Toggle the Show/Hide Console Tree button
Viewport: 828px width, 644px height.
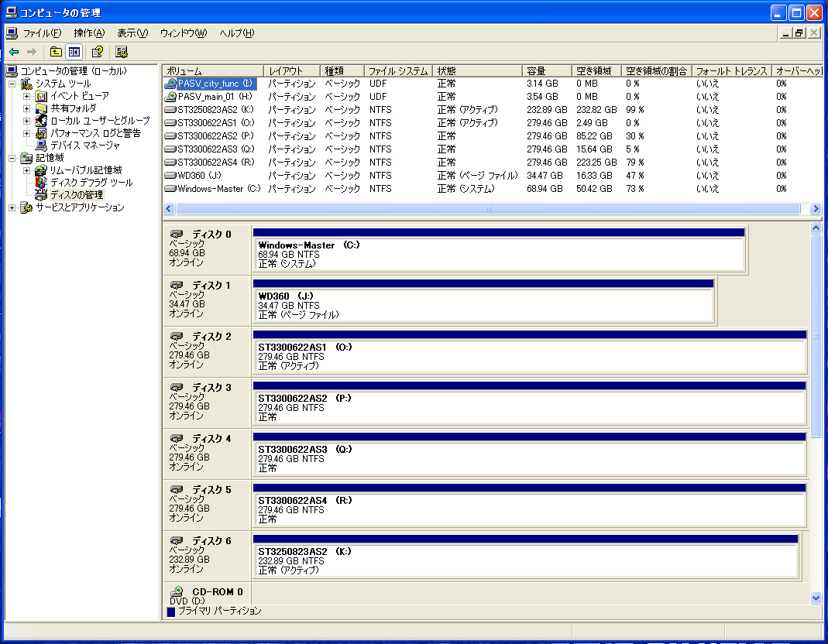(74, 52)
